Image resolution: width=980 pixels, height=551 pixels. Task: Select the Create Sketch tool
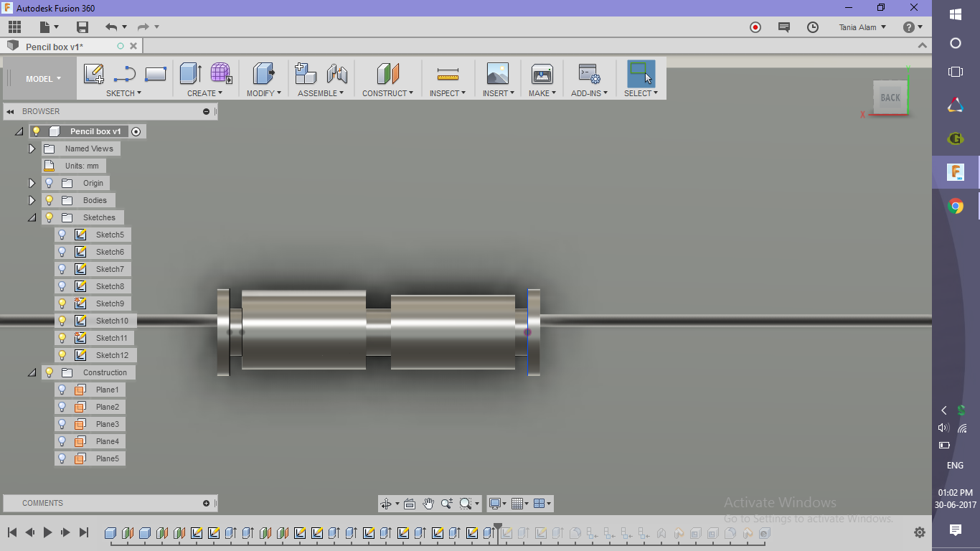pyautogui.click(x=93, y=74)
